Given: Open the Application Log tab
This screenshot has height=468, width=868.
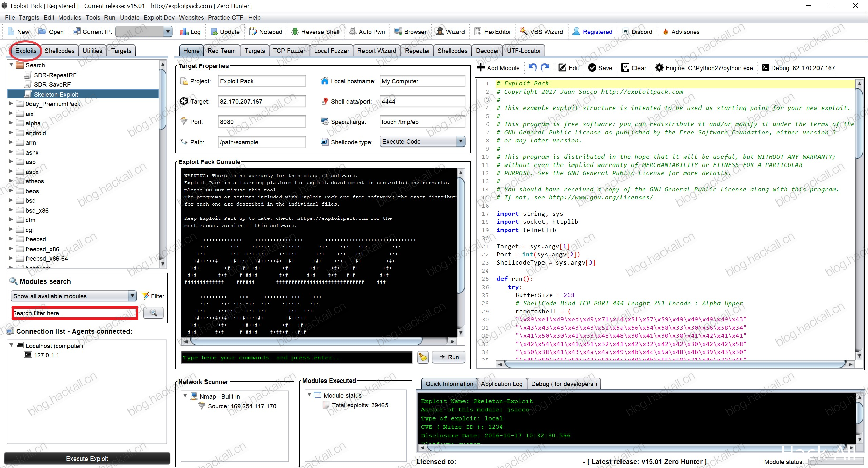Looking at the screenshot, I should click(501, 384).
